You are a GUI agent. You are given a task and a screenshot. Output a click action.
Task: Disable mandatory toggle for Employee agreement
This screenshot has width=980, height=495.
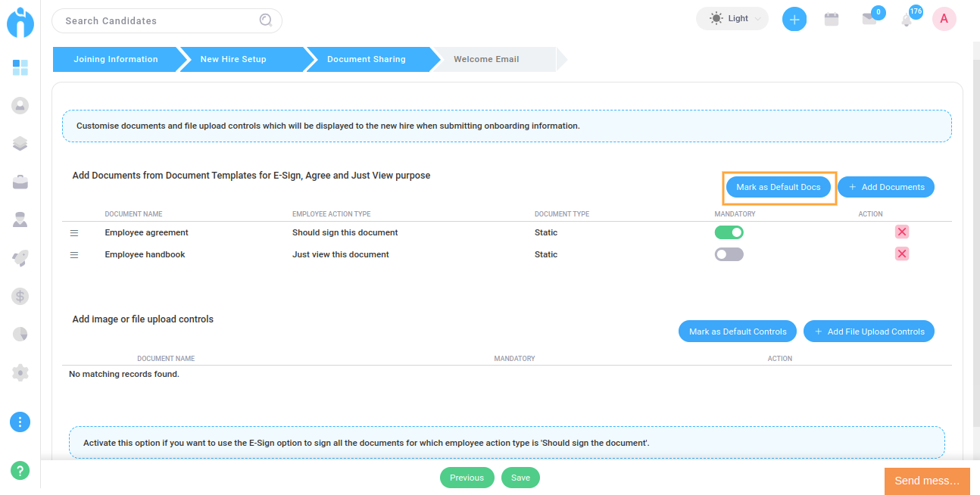729,232
